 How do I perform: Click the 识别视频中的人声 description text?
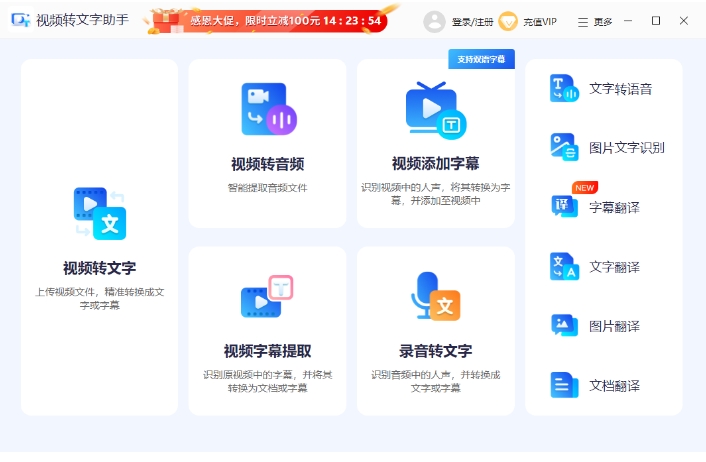pyautogui.click(x=435, y=194)
